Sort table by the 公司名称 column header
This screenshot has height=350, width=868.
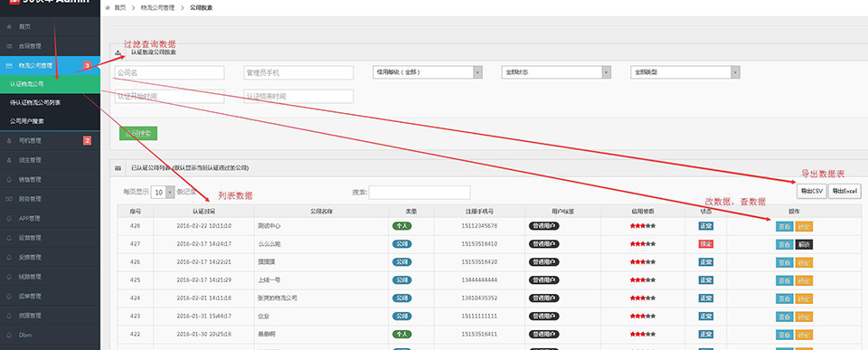point(321,211)
